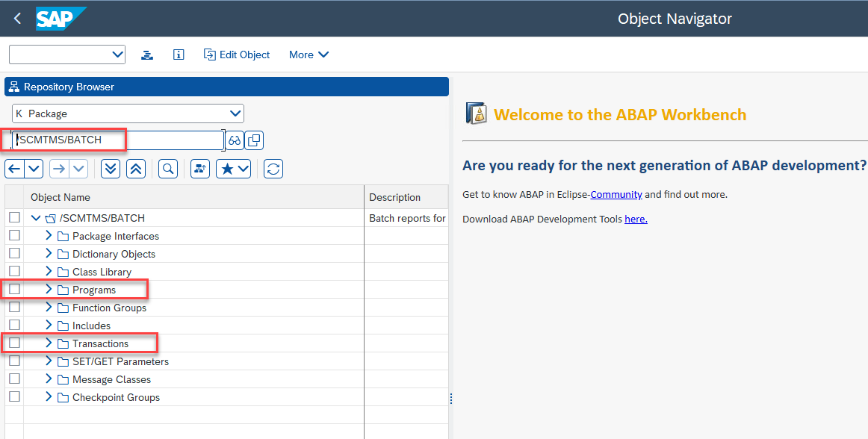Click the collapse all nodes icon

(136, 169)
